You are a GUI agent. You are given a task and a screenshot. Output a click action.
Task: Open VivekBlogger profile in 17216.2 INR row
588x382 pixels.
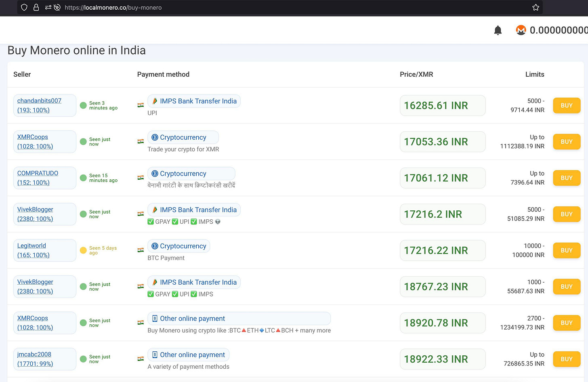(x=45, y=214)
